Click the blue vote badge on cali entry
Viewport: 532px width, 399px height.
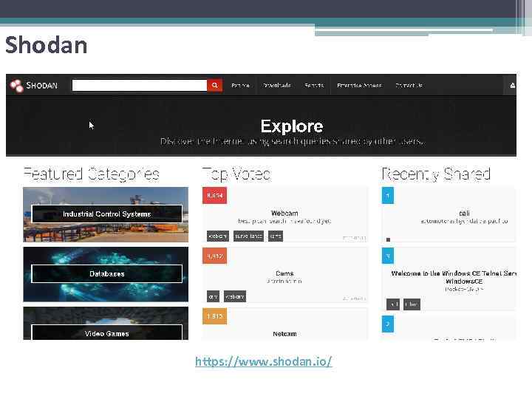(x=388, y=195)
